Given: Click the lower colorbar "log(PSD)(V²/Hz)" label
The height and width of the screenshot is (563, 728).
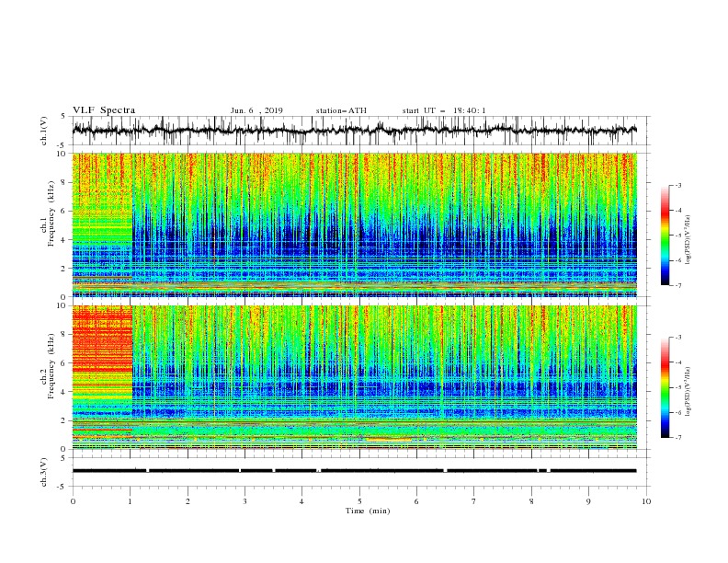Looking at the screenshot, I should click(x=688, y=391).
